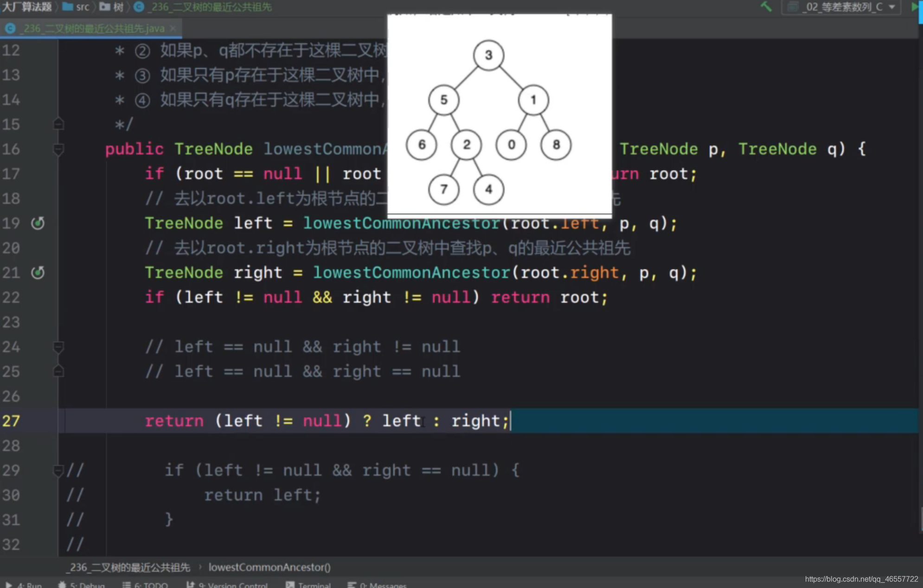Open the Terminal tool window
This screenshot has width=923, height=588.
pyautogui.click(x=308, y=584)
